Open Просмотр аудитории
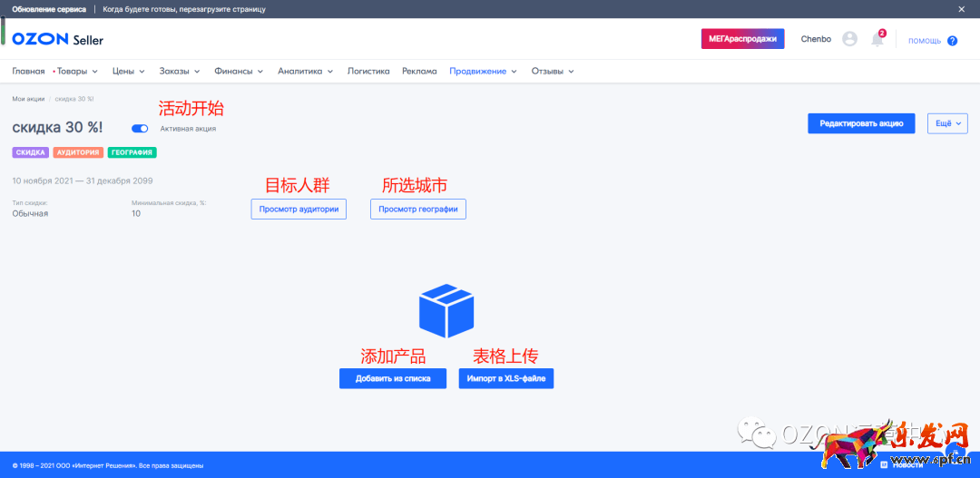980x478 pixels. (x=299, y=210)
